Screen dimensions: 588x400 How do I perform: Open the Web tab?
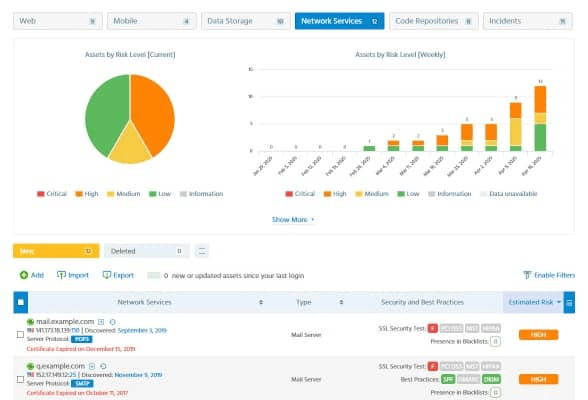58,21
